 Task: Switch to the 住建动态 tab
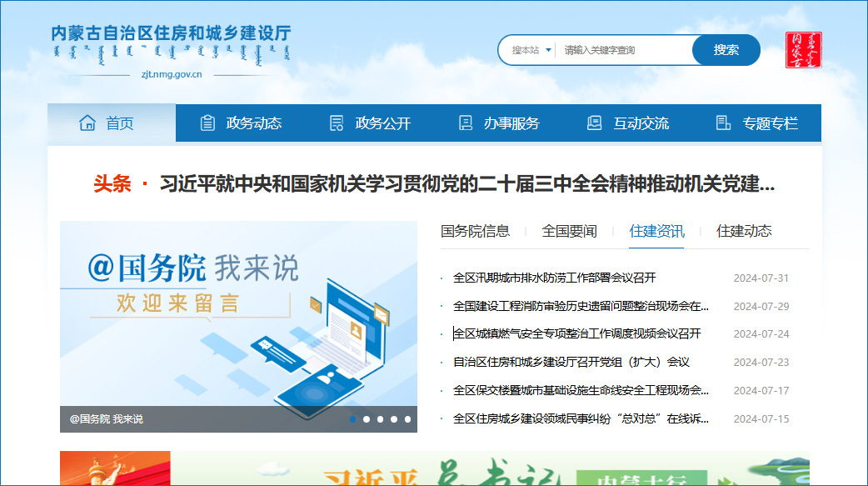click(743, 231)
